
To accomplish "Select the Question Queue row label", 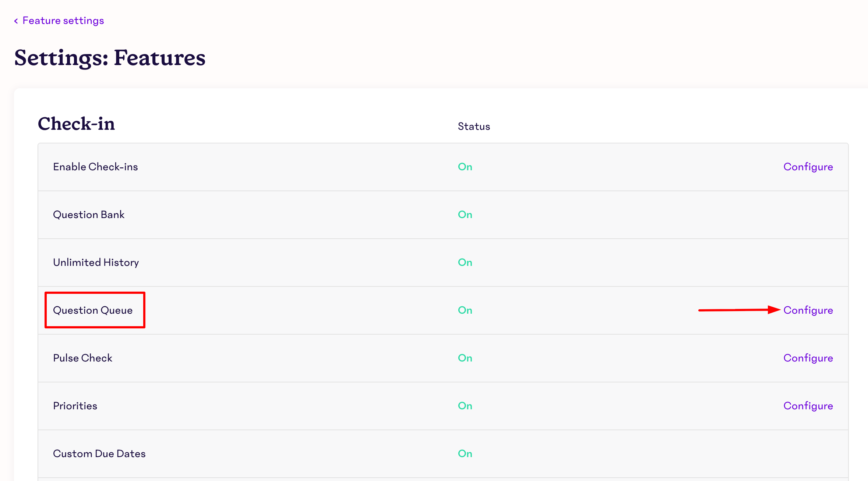I will (93, 310).
